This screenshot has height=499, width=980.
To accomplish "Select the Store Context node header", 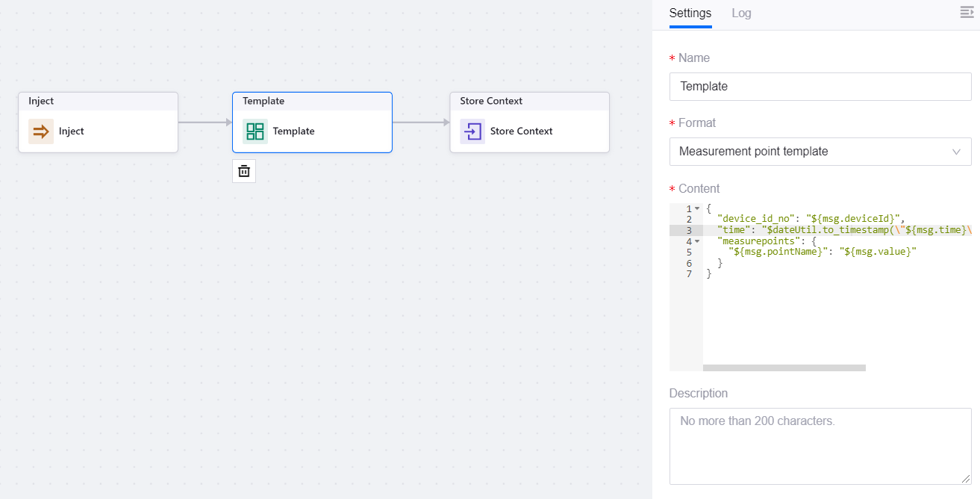I will pyautogui.click(x=529, y=102).
